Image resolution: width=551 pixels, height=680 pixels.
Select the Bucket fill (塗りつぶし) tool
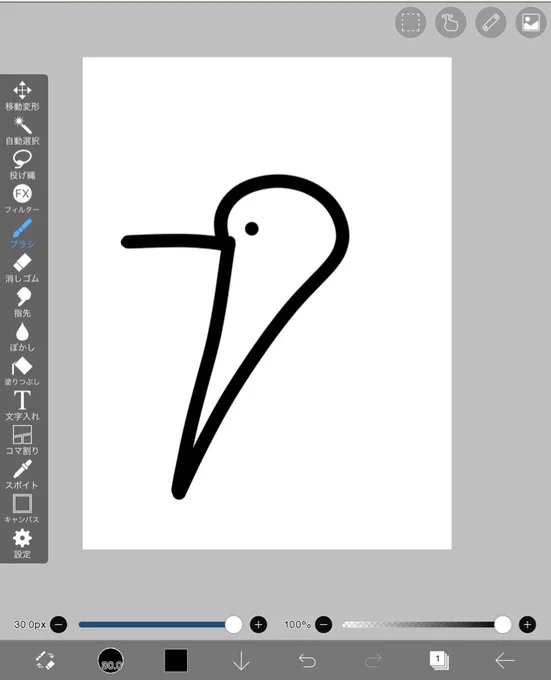[22, 371]
